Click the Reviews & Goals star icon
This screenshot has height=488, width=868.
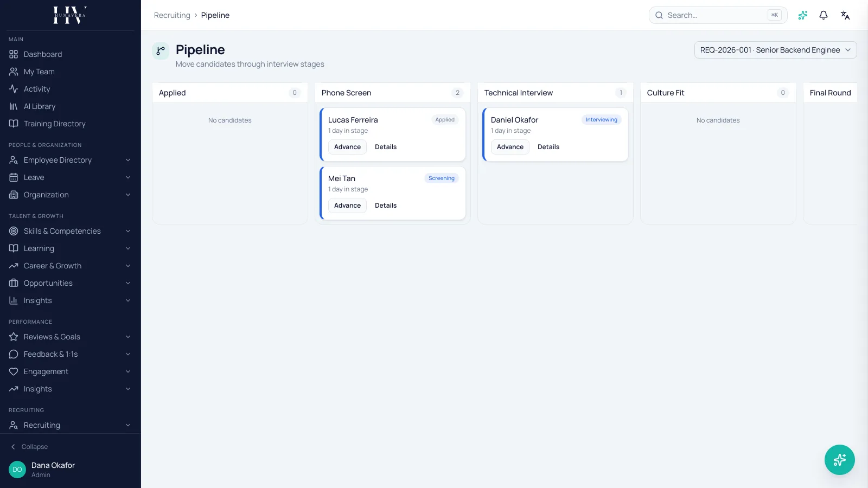pos(14,337)
